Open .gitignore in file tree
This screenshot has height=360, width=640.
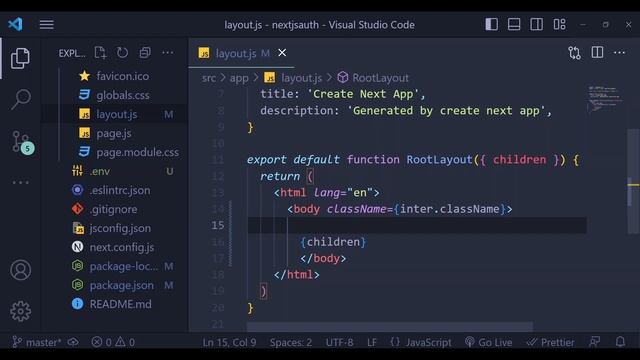[x=113, y=209]
